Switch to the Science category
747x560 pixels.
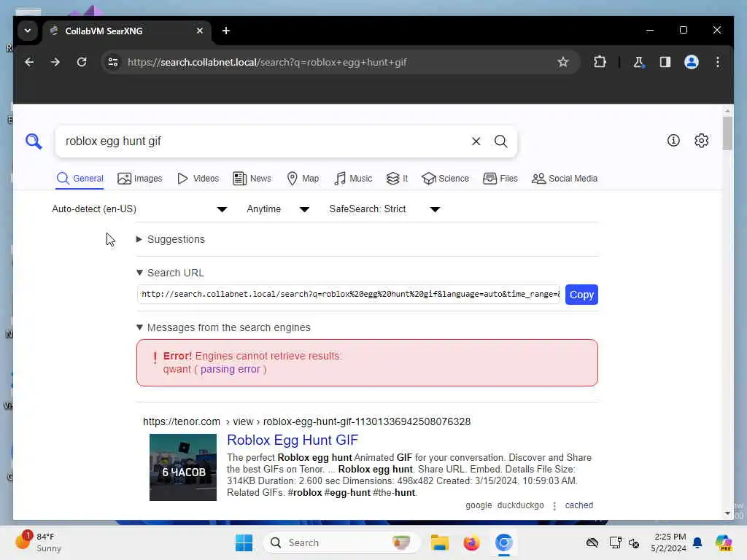pyautogui.click(x=445, y=179)
